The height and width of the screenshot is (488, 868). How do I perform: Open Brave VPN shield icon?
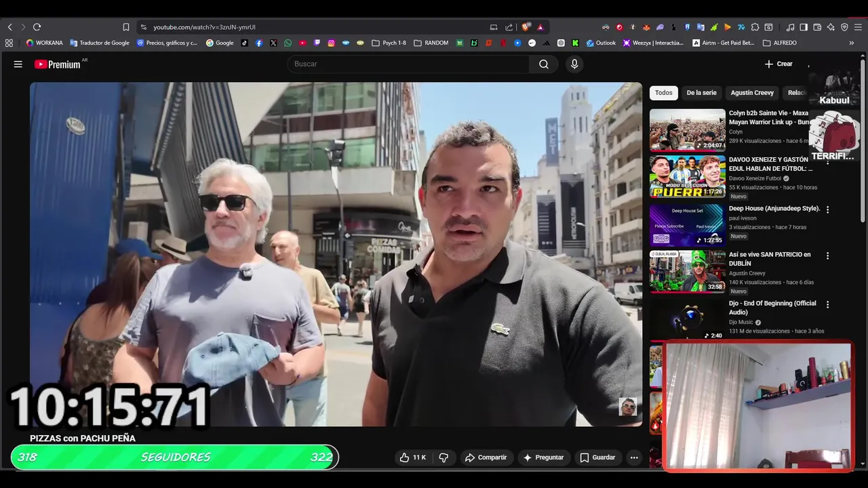pos(844,27)
